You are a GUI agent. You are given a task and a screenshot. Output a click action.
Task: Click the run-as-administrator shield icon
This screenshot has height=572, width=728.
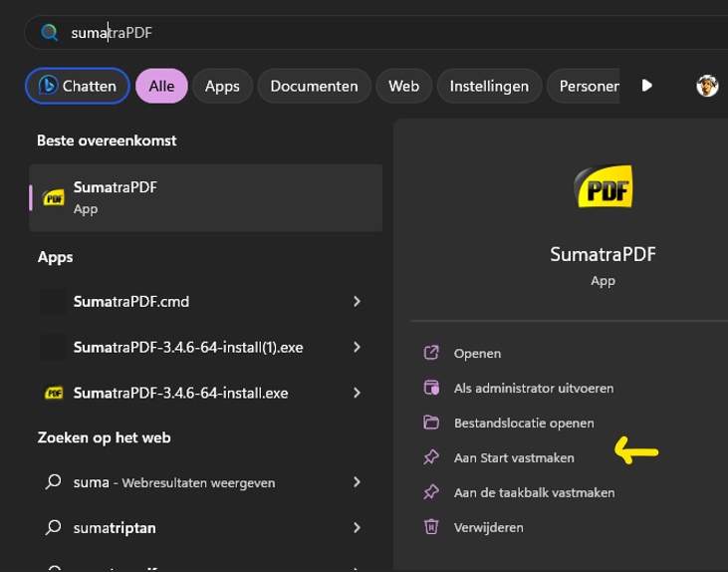pos(431,388)
